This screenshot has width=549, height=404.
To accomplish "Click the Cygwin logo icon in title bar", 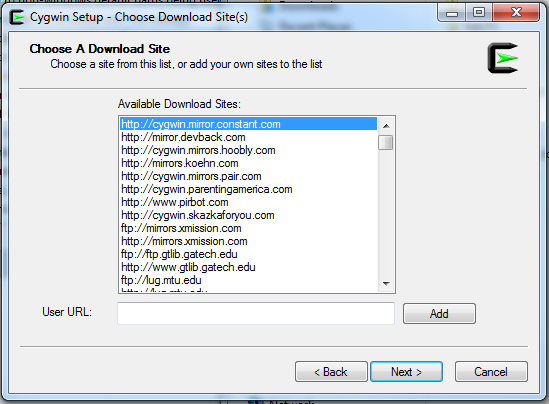I will coord(16,17).
